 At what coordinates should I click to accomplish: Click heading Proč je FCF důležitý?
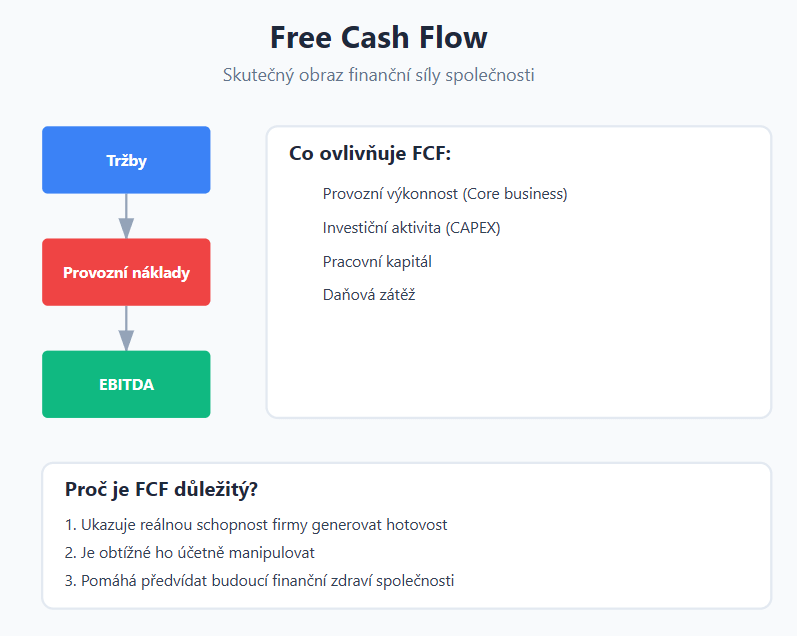point(161,489)
